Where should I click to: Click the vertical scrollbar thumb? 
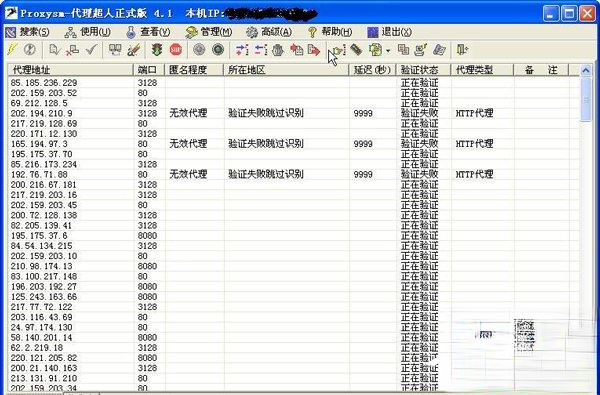click(585, 99)
